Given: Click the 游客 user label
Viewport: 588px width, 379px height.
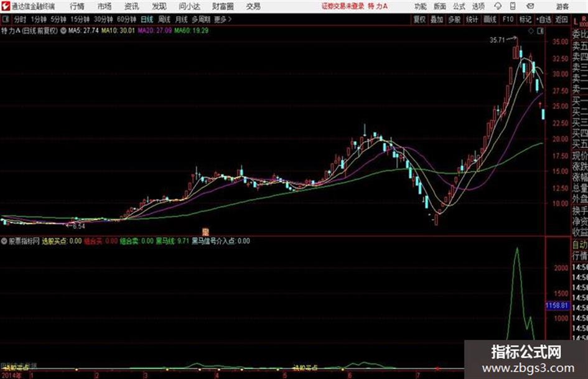Looking at the screenshot, I should pyautogui.click(x=562, y=7).
